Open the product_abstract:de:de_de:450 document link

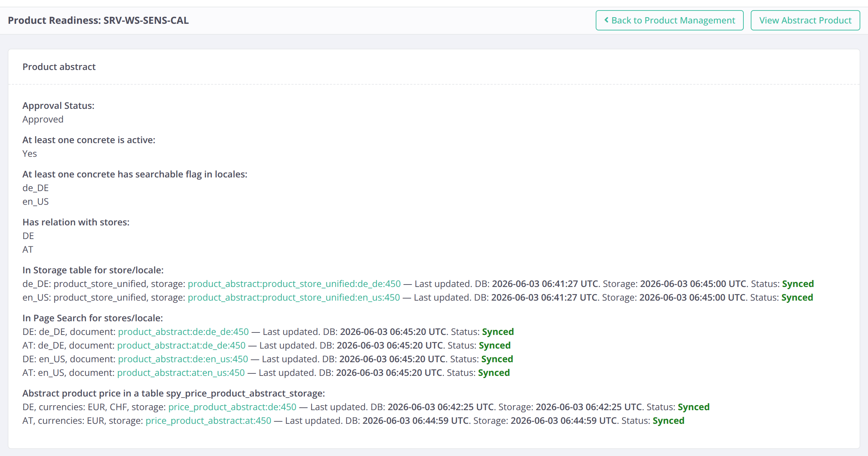(x=183, y=331)
